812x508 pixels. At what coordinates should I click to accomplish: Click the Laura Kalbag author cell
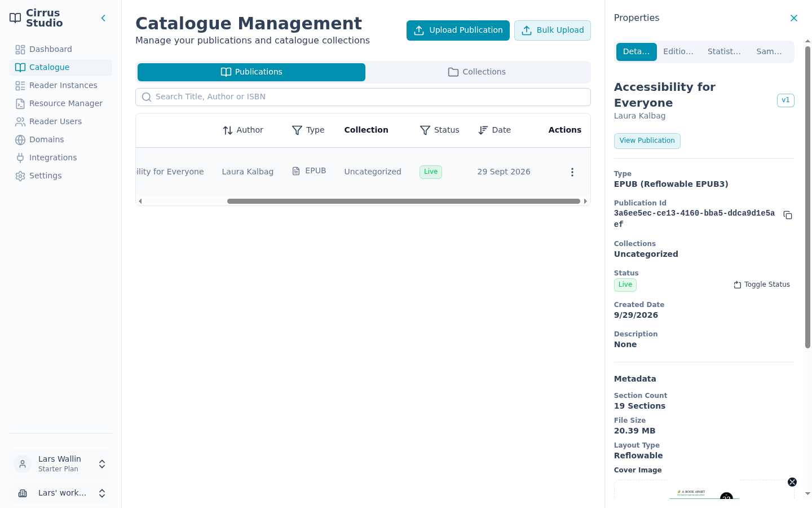[x=248, y=172]
